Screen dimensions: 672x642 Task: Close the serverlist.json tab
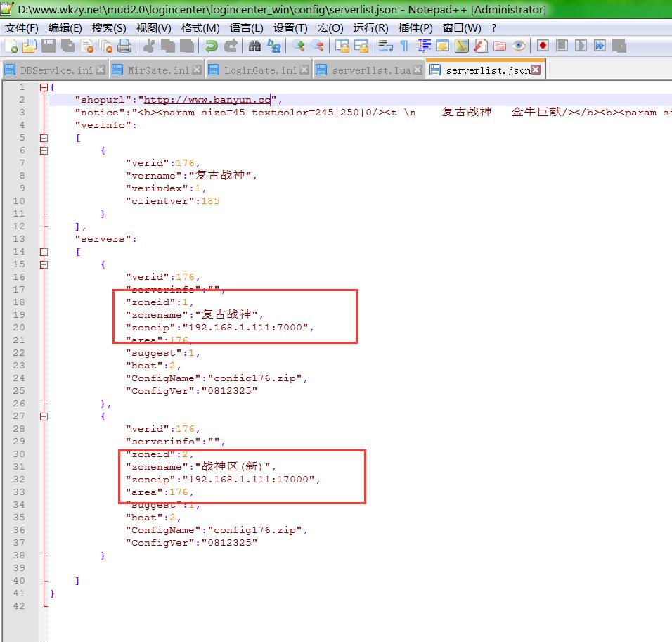tap(536, 70)
